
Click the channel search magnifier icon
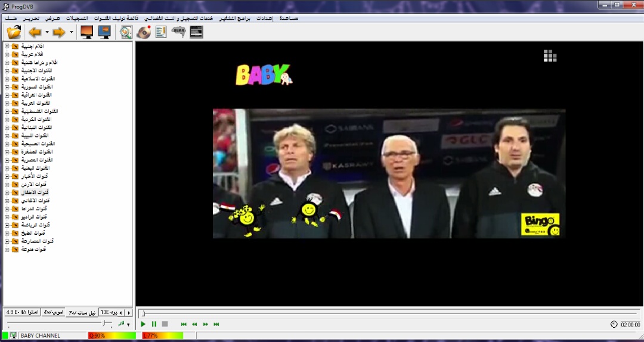click(x=125, y=32)
